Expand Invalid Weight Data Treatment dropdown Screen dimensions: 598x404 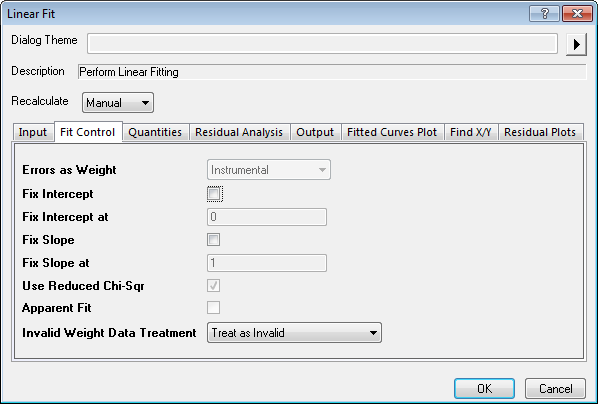click(294, 333)
